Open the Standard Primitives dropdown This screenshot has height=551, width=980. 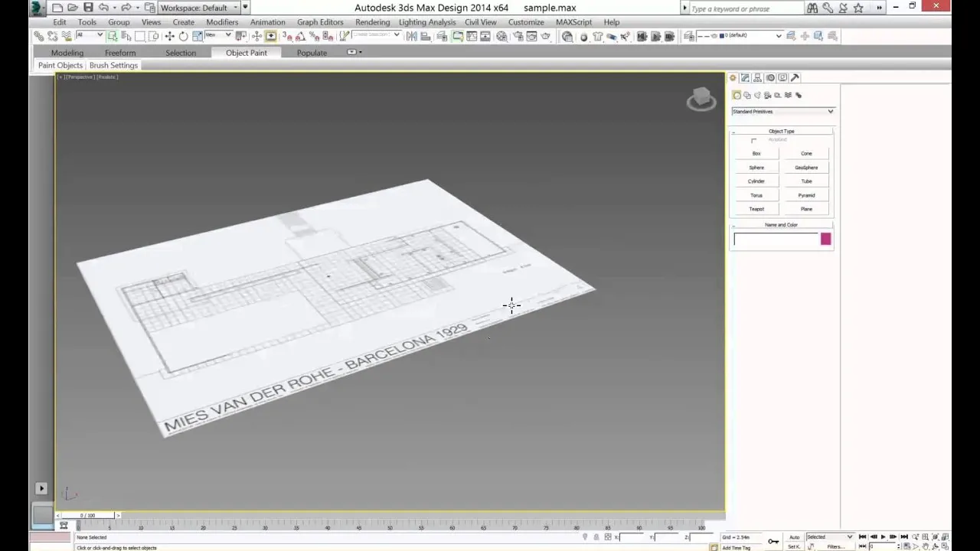coord(782,112)
